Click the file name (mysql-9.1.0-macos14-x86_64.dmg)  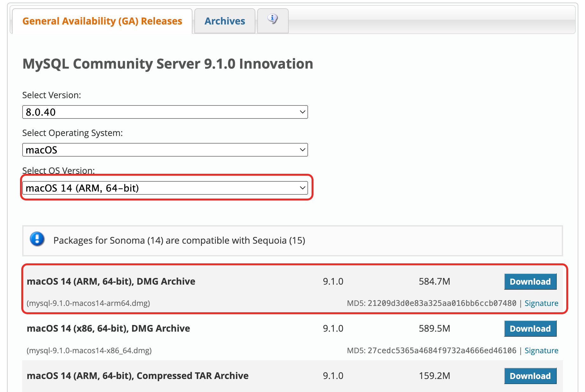coord(89,351)
